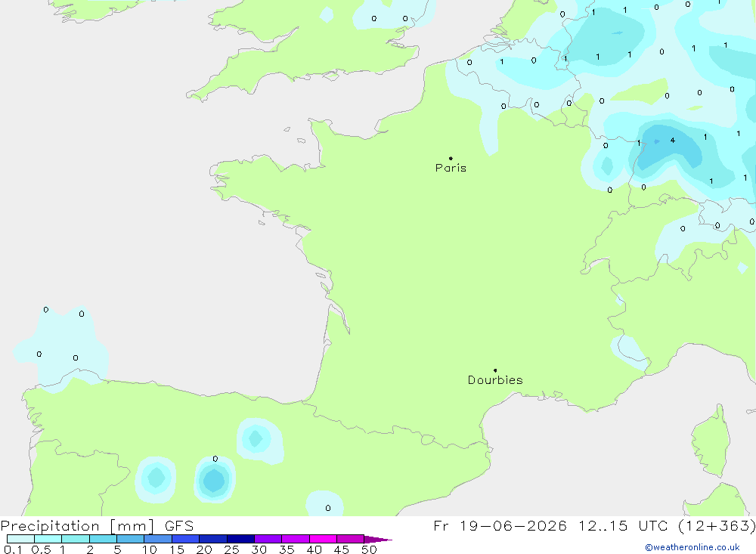Click the 'Precipitation [mm]' title text
Screen dimensions: 756x554
pos(77,526)
